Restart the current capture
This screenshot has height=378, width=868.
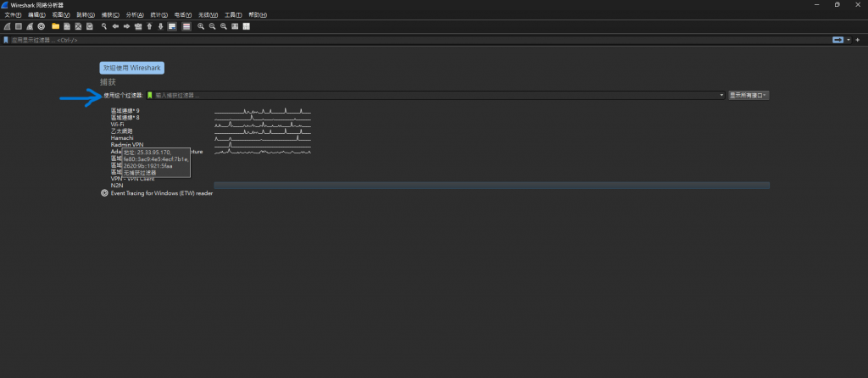point(30,26)
